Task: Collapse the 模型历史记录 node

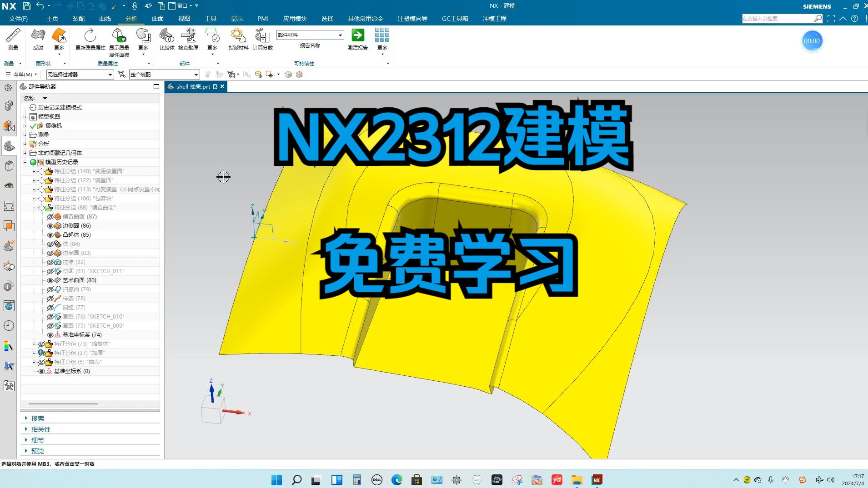Action: (x=25, y=162)
